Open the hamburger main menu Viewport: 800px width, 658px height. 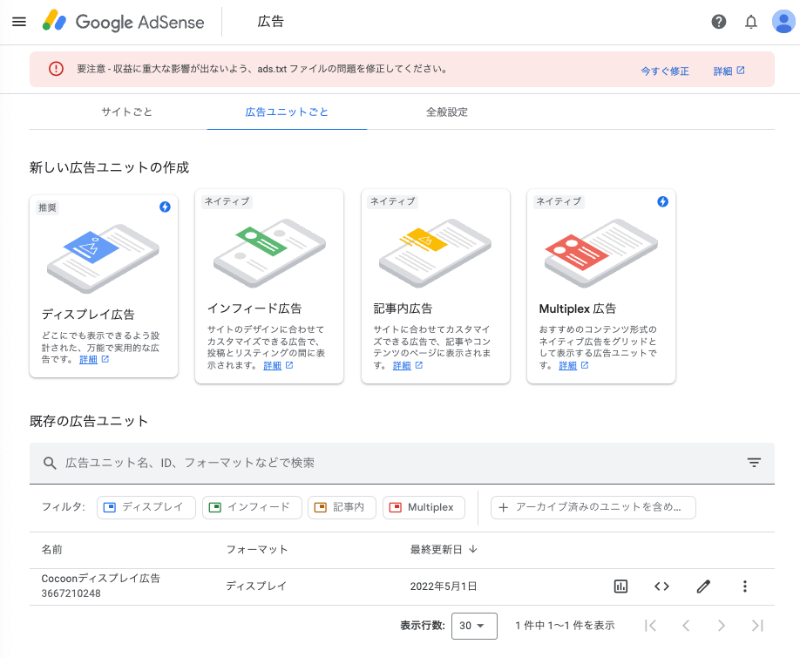[19, 22]
